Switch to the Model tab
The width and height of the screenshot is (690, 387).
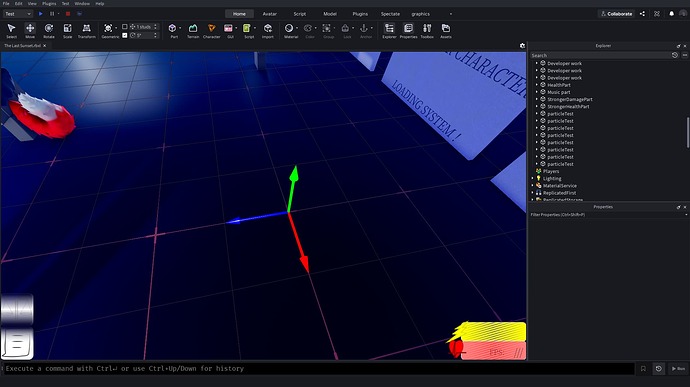pos(330,14)
